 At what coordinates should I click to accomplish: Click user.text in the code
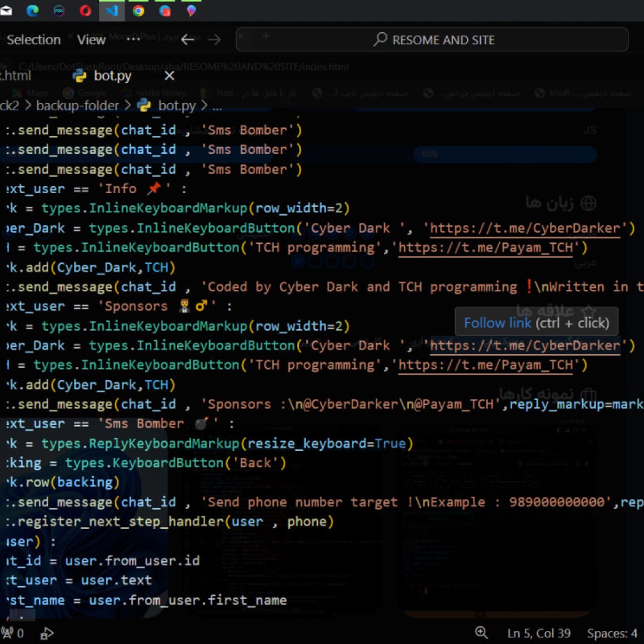[116, 580]
